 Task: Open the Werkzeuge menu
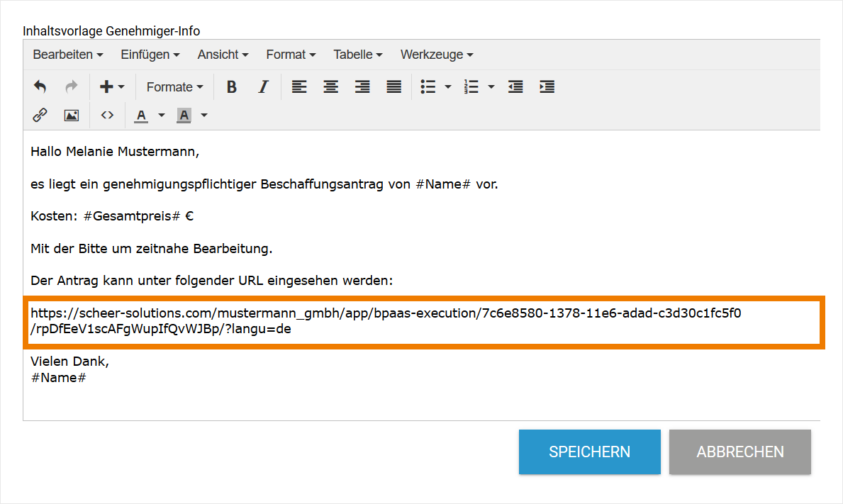(x=436, y=55)
